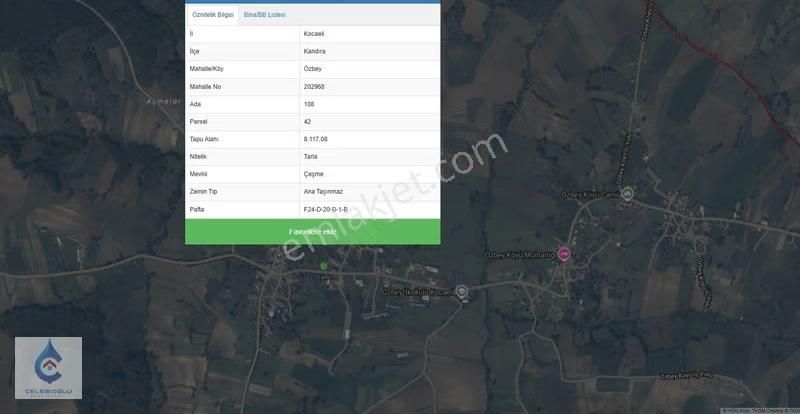Click the pink Özbey Köyü Muhtarlığı marker

click(x=564, y=255)
